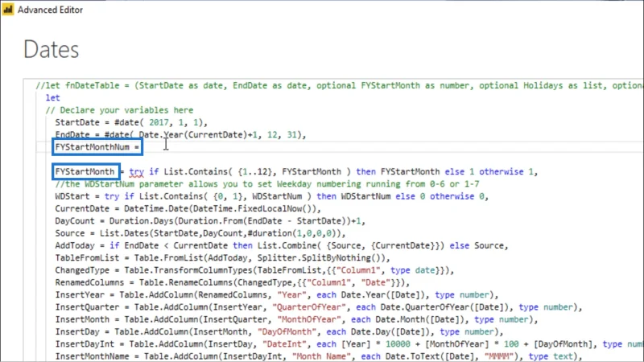Screen dimensions: 644x362
Task: Click the Dates query title
Action: click(x=52, y=50)
